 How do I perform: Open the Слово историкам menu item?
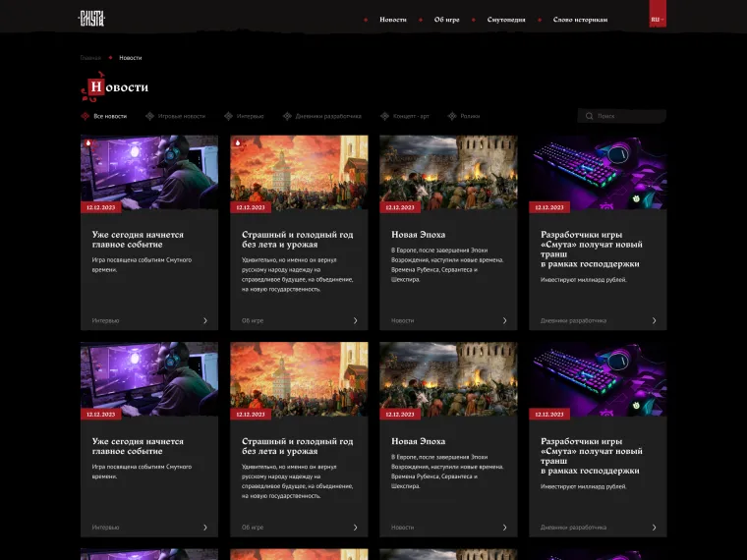pyautogui.click(x=580, y=20)
